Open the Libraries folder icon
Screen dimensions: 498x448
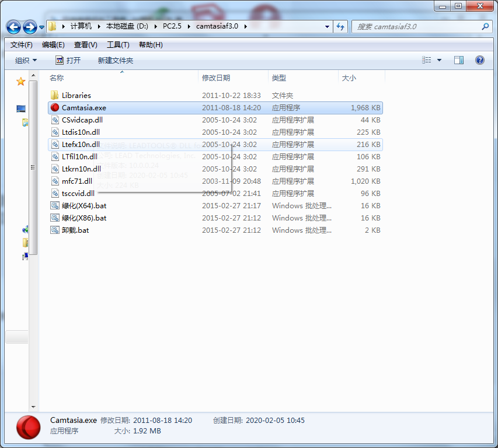[55, 95]
